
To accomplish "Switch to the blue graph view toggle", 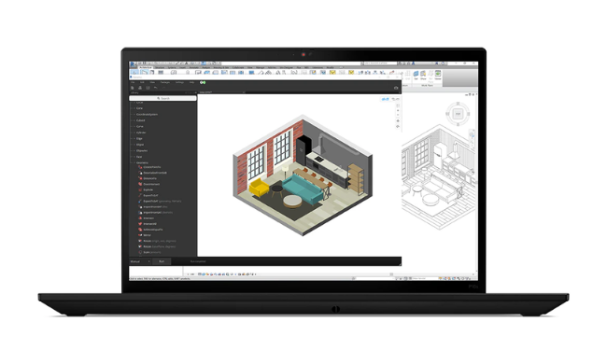I will coord(385,100).
